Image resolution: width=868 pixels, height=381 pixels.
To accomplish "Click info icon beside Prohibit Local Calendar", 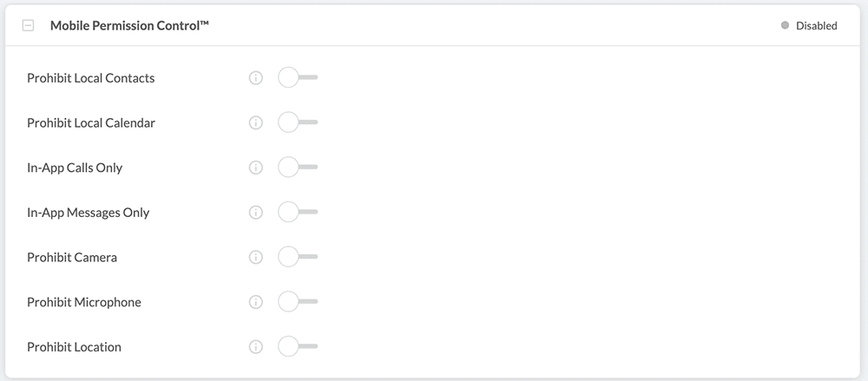I will pyautogui.click(x=255, y=123).
